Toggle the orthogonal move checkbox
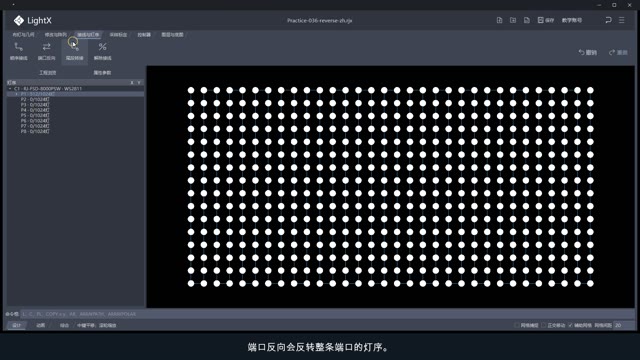 tap(543, 325)
